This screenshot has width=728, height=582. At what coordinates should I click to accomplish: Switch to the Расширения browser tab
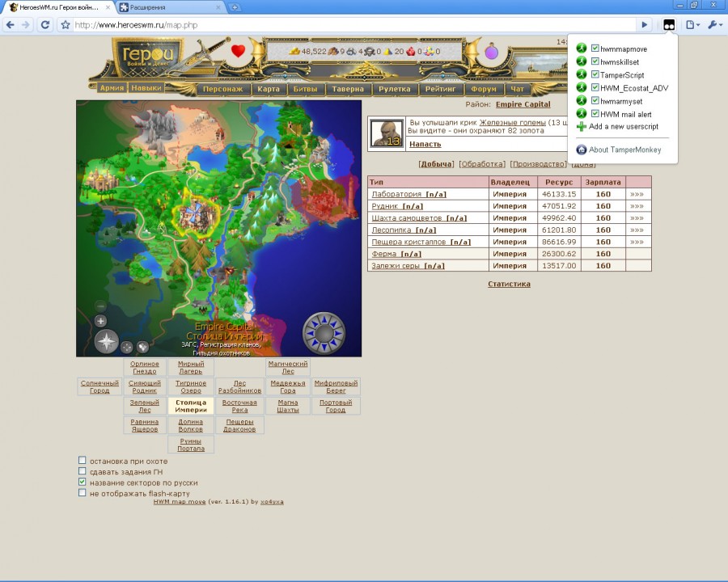click(170, 7)
